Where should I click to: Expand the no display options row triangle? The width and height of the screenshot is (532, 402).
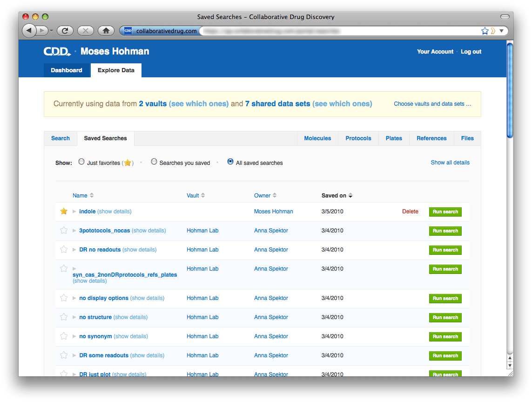[74, 298]
